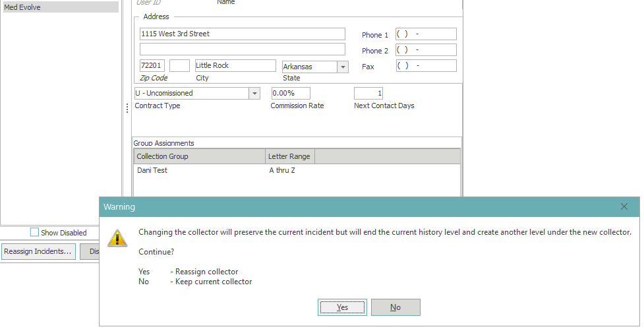Click the yellow warning triangle icon
This screenshot has width=644, height=335.
(x=117, y=238)
